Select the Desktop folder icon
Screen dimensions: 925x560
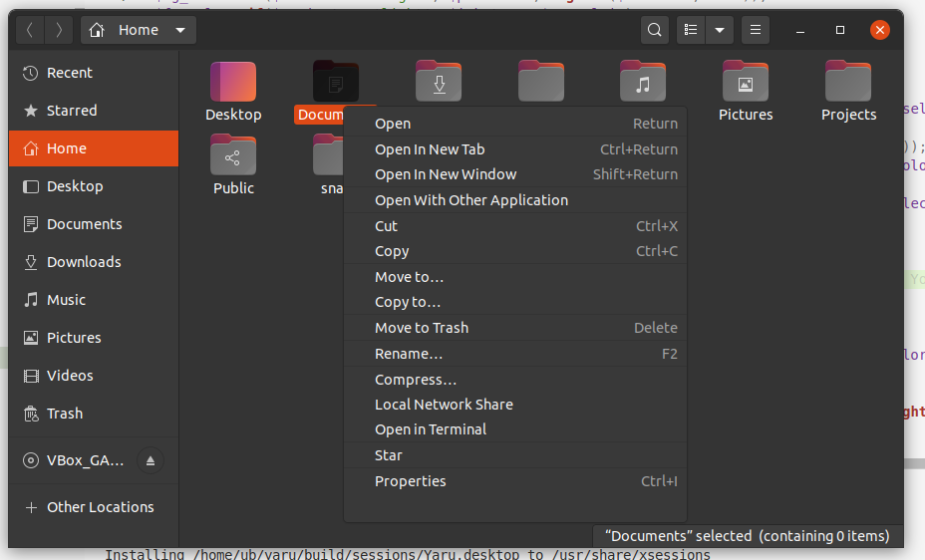click(x=233, y=82)
